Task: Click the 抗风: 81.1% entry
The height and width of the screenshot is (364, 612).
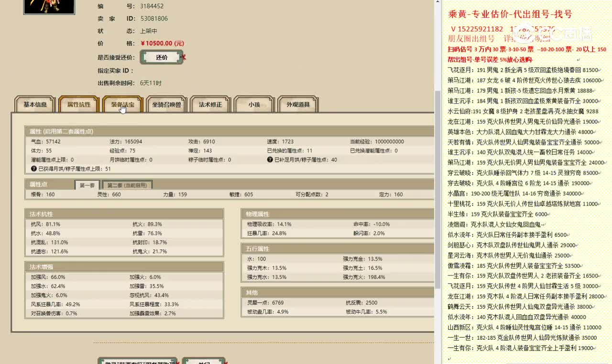Action: (x=45, y=224)
